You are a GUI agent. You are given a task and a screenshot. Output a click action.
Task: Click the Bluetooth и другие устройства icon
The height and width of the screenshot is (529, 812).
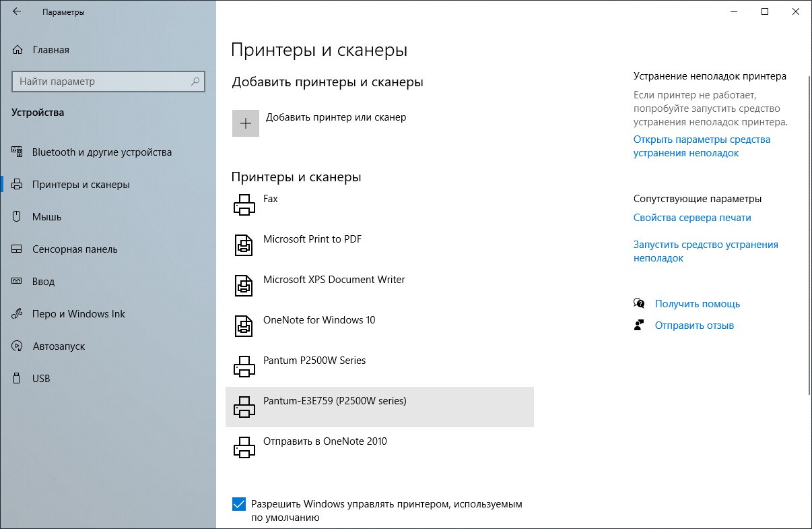18,152
